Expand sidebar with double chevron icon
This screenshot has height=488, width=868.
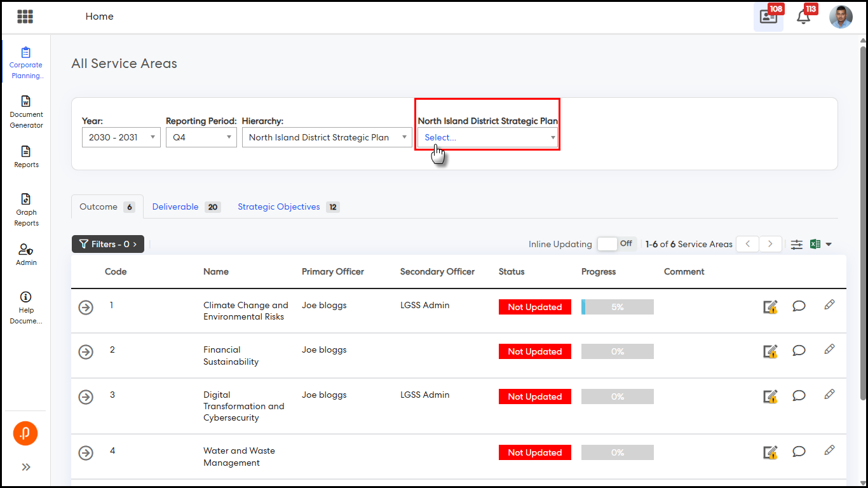(x=26, y=467)
